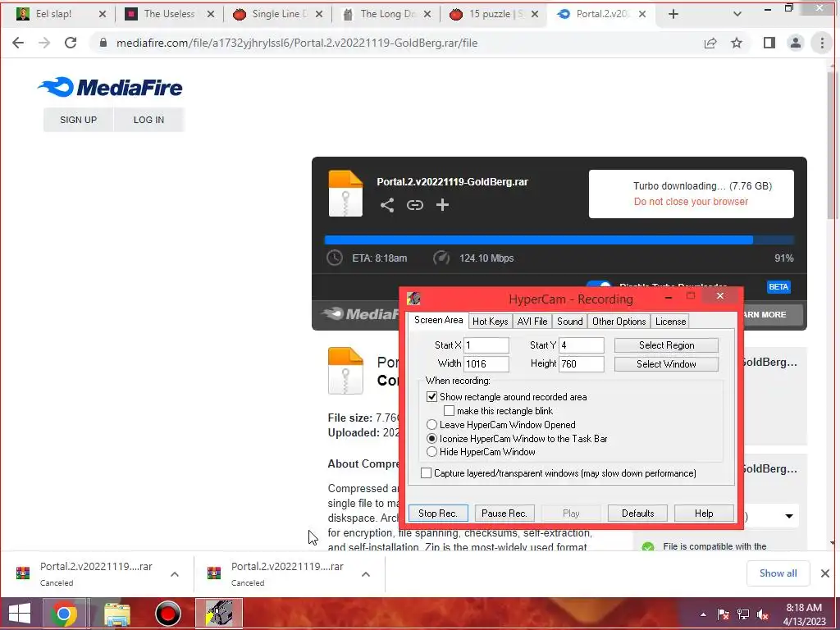Screen dimensions: 840x630
Task: Click Stop Rec. button
Action: coord(438,514)
